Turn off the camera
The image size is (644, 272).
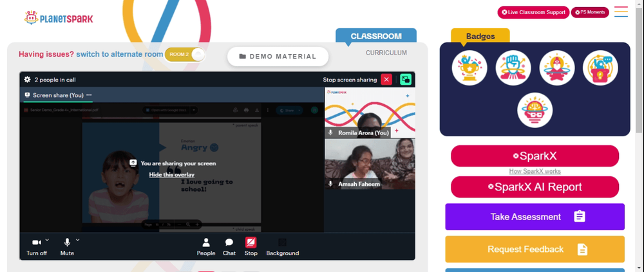pos(37,247)
